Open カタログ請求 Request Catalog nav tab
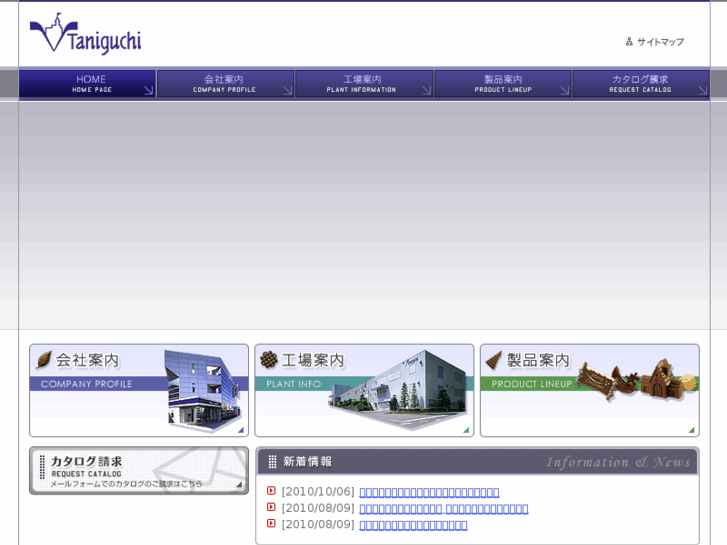Image resolution: width=727 pixels, height=545 pixels. click(x=641, y=83)
